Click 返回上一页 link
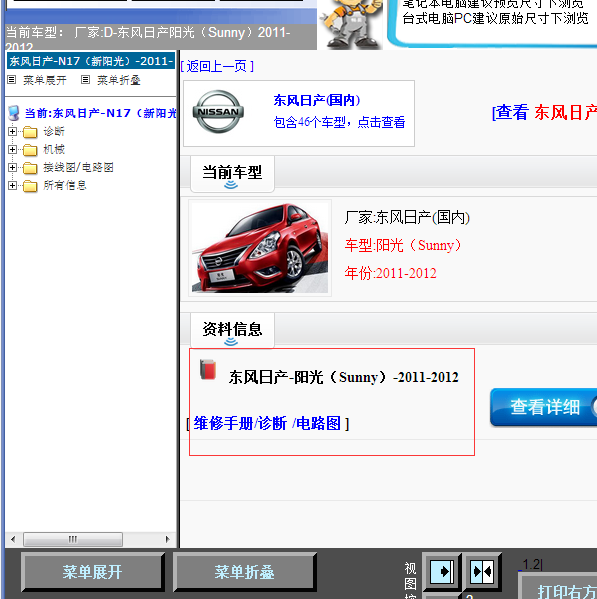Image resolution: width=597 pixels, height=599 pixels. (x=217, y=66)
